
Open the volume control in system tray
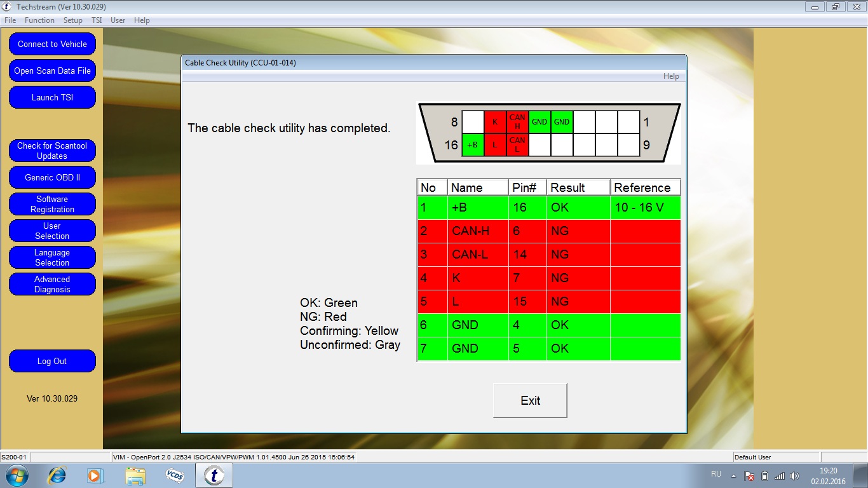pos(794,475)
